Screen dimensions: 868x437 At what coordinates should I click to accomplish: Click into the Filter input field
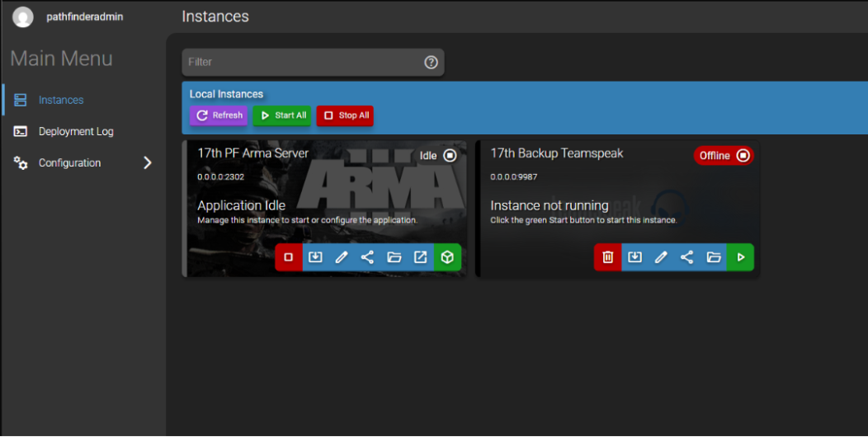(x=314, y=63)
